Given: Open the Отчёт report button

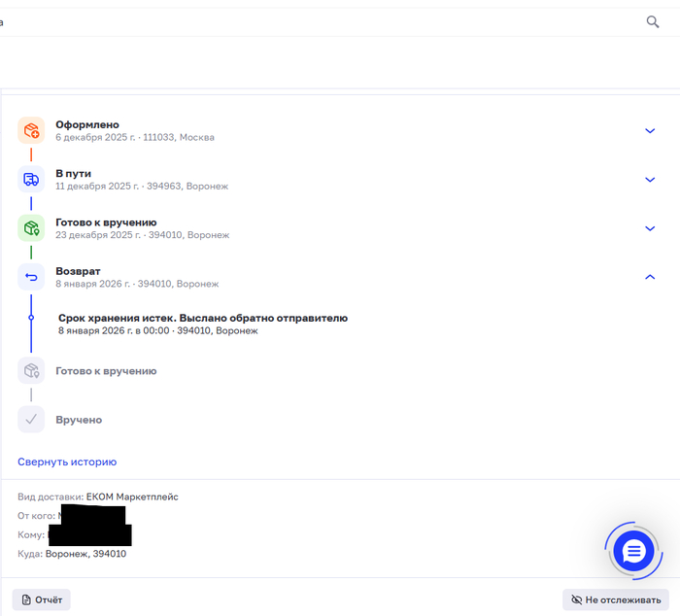Looking at the screenshot, I should tap(42, 599).
